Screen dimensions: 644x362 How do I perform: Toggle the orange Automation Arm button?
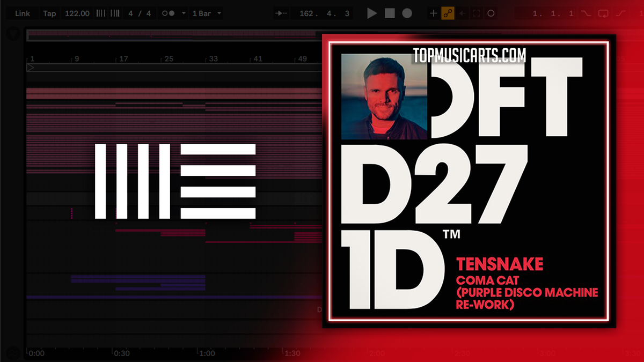[x=448, y=13]
